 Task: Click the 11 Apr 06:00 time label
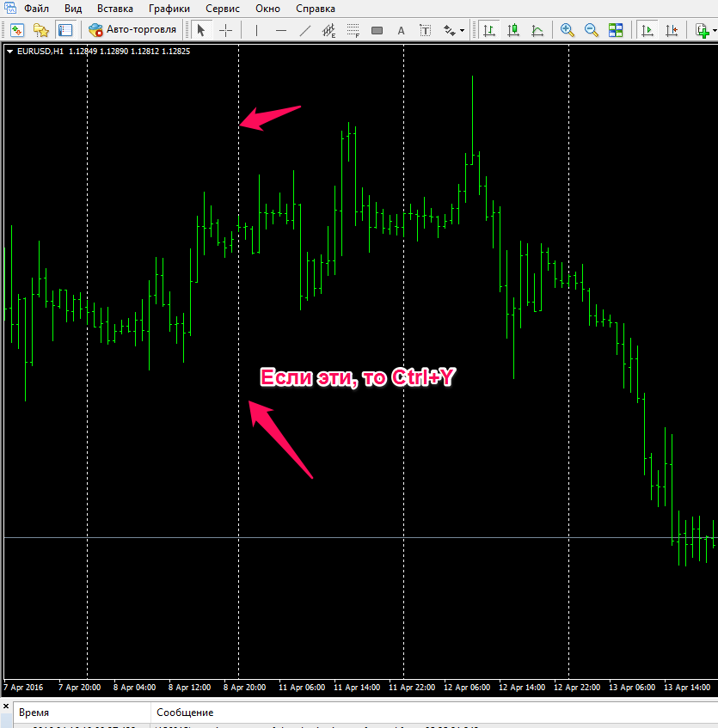click(302, 687)
